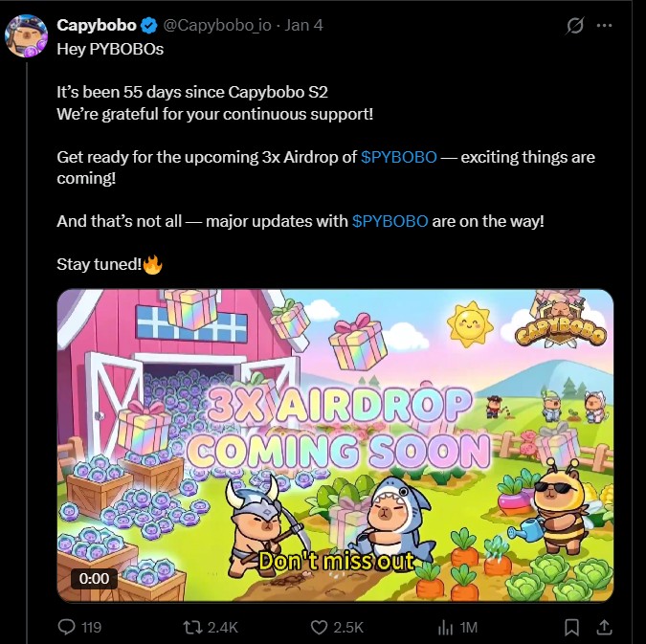Viewport: 646px width, 644px height.
Task: Open the Capybobo profile avatar
Action: click(28, 37)
